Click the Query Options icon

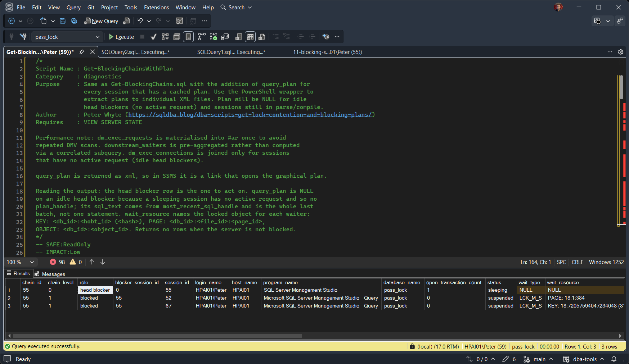pyautogui.click(x=177, y=37)
